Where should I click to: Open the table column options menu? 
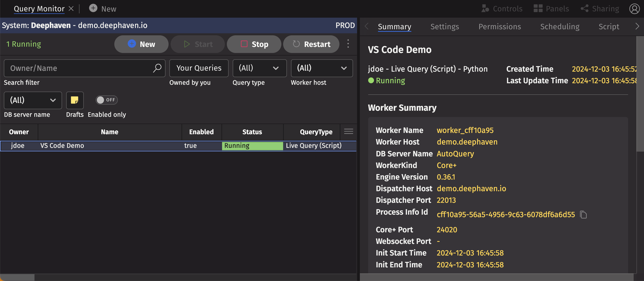click(348, 131)
